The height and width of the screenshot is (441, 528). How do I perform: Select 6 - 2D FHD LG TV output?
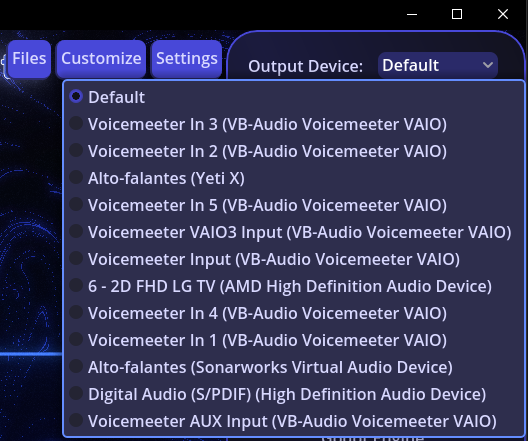[x=294, y=286]
